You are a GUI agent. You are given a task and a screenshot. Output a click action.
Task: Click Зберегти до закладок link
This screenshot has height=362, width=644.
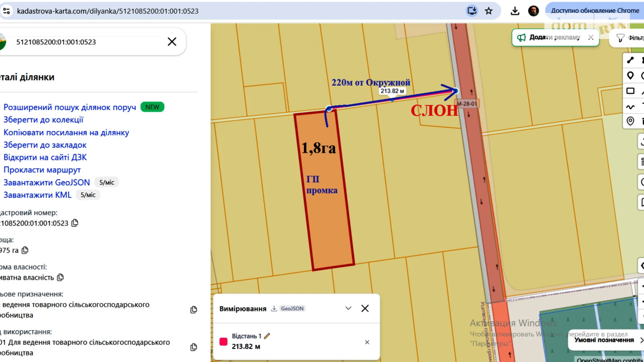[45, 145]
